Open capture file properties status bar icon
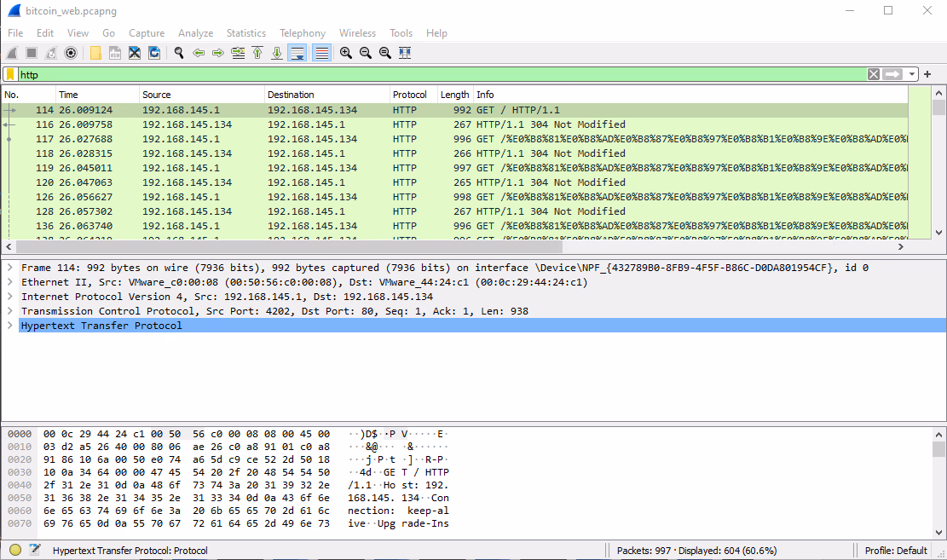The width and height of the screenshot is (947, 560). click(35, 550)
